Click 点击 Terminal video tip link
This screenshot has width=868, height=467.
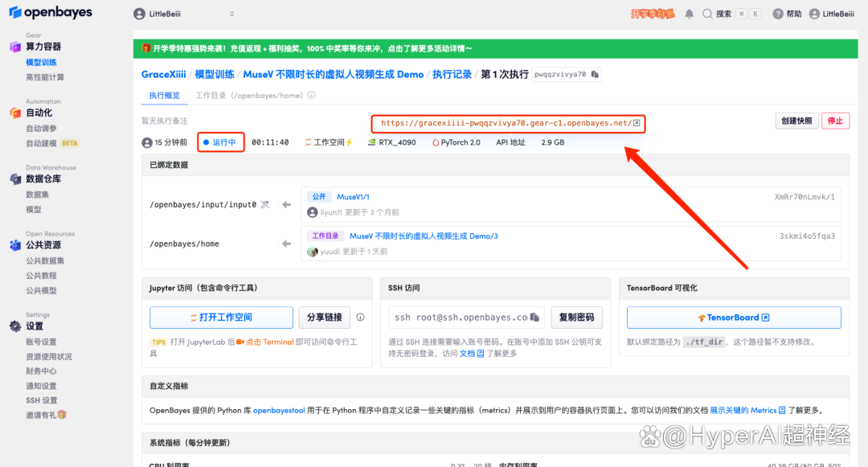(x=264, y=342)
